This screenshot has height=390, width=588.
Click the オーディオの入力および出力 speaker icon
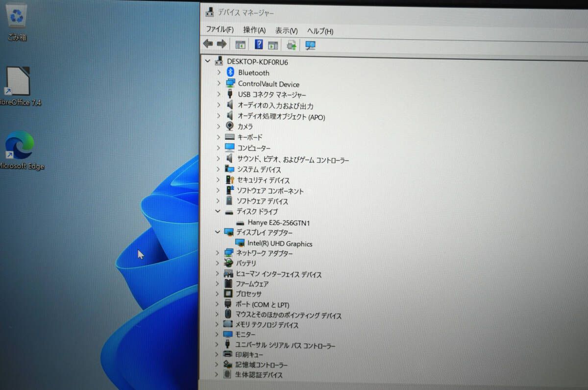[230, 105]
